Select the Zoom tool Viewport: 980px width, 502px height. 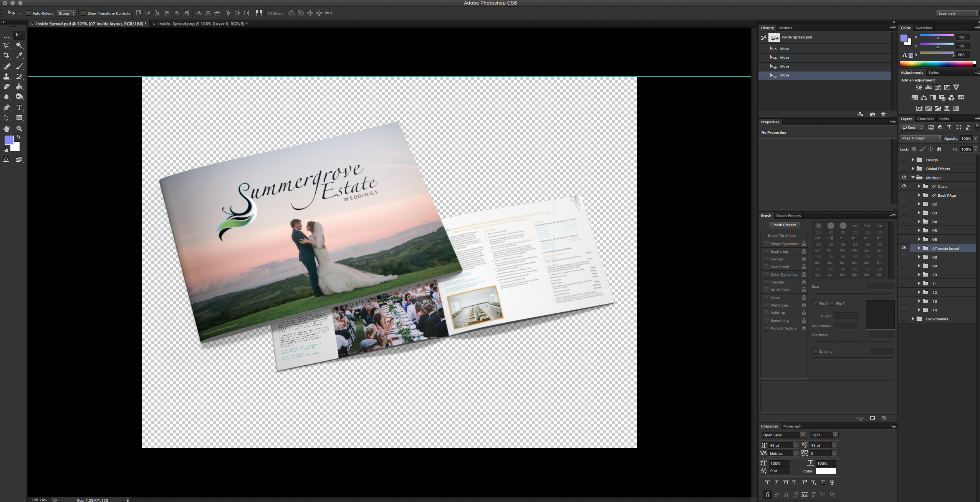click(x=19, y=129)
